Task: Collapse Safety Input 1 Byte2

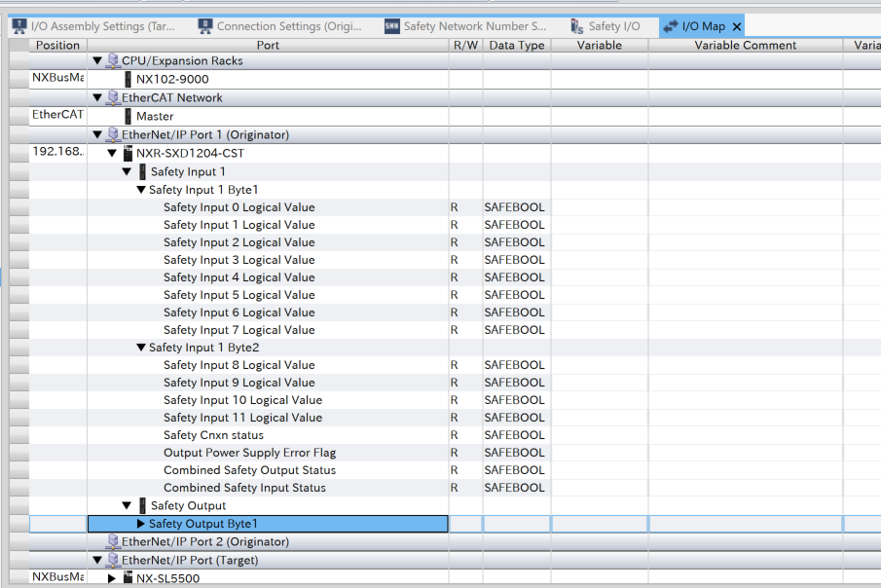Action: click(141, 348)
